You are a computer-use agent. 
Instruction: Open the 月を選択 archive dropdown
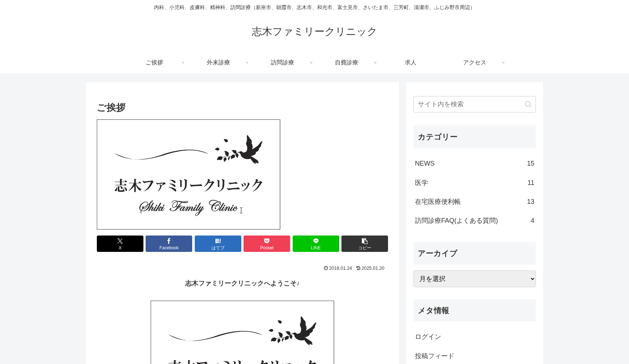coord(474,279)
